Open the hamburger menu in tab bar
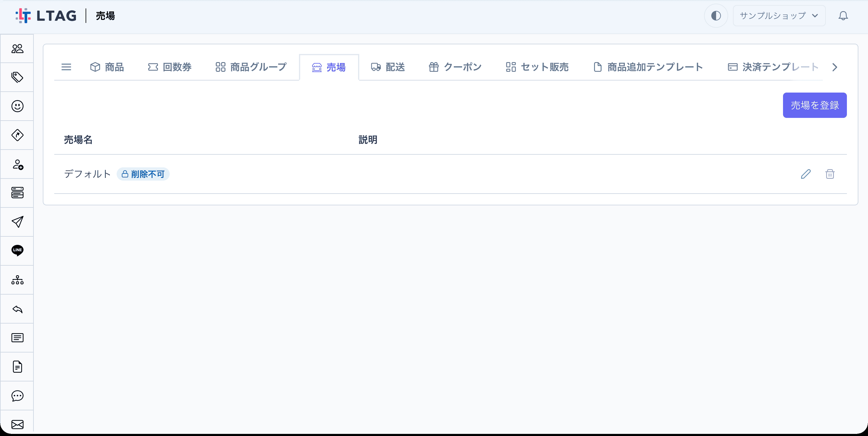The width and height of the screenshot is (868, 436). [x=66, y=67]
